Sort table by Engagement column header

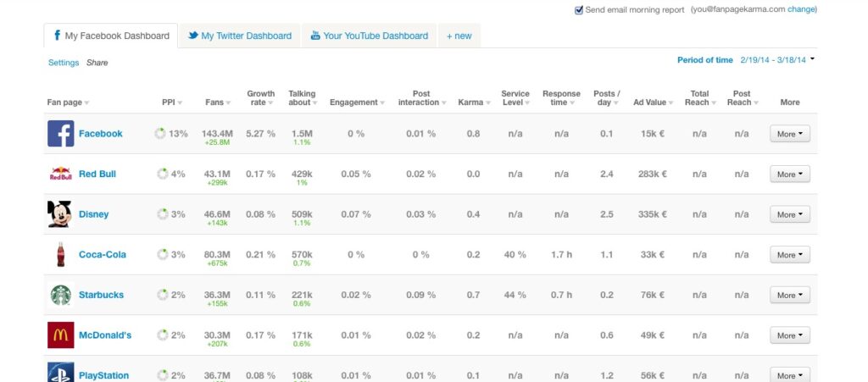356,102
